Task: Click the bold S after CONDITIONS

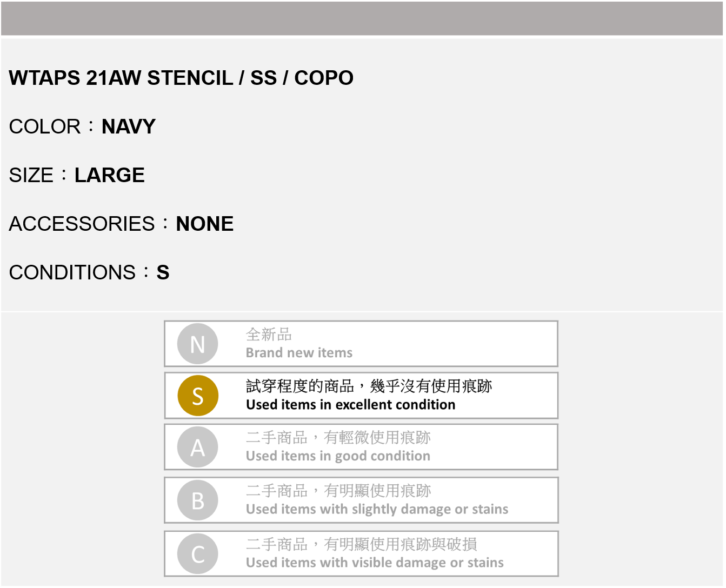Action: pos(163,273)
